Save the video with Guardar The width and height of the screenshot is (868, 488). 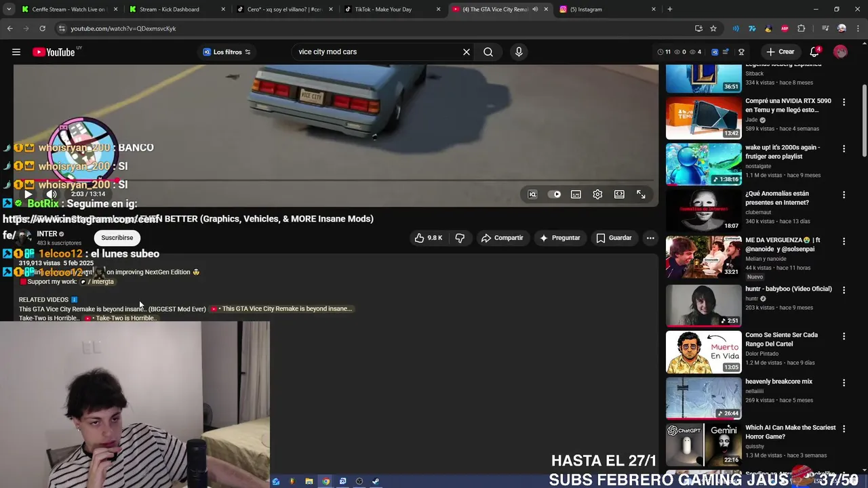point(614,238)
